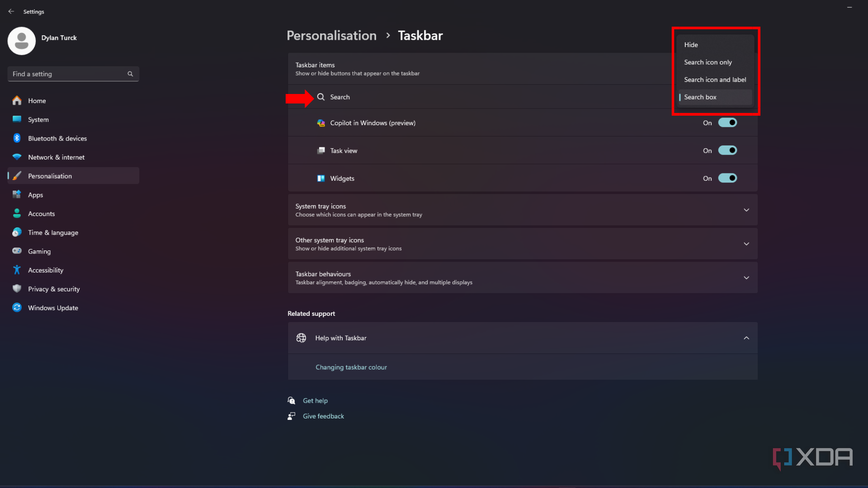This screenshot has width=868, height=488.
Task: Expand System tray icons section
Action: coord(746,210)
